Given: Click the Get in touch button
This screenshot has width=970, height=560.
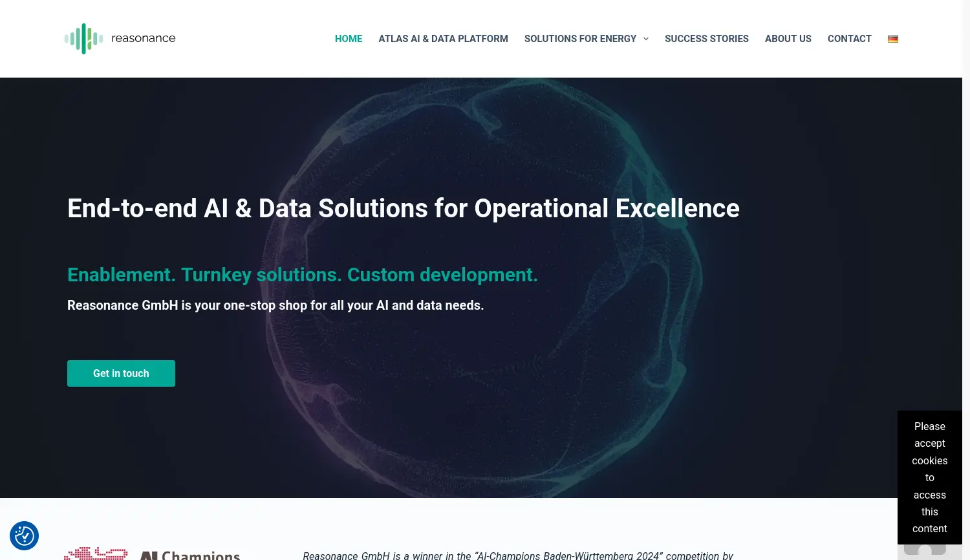Looking at the screenshot, I should (121, 373).
